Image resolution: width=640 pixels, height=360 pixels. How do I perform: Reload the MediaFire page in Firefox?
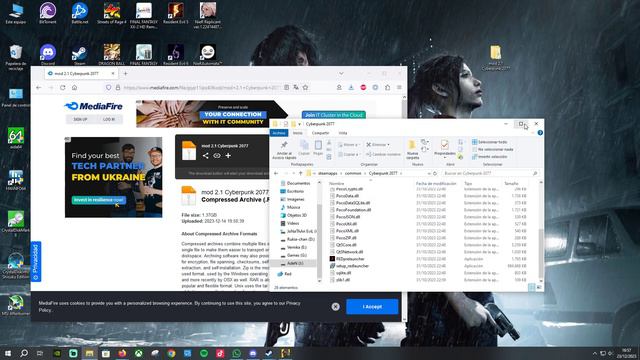tap(62, 87)
